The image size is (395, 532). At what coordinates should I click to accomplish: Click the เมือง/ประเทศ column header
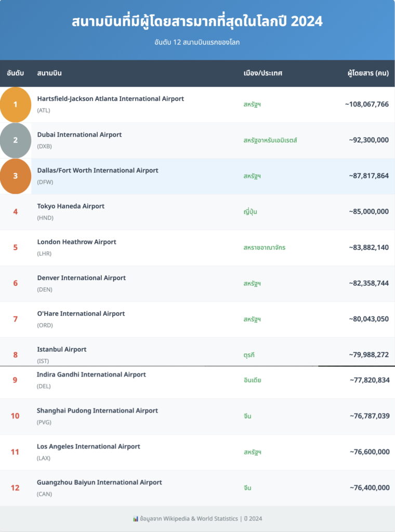pyautogui.click(x=262, y=73)
